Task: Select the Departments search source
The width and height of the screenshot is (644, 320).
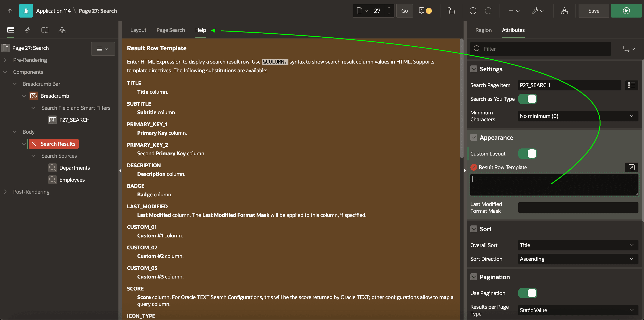Action: click(x=74, y=168)
